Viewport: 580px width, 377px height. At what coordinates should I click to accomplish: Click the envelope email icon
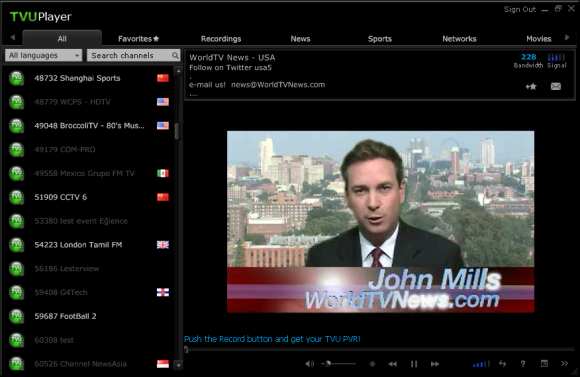(x=556, y=86)
